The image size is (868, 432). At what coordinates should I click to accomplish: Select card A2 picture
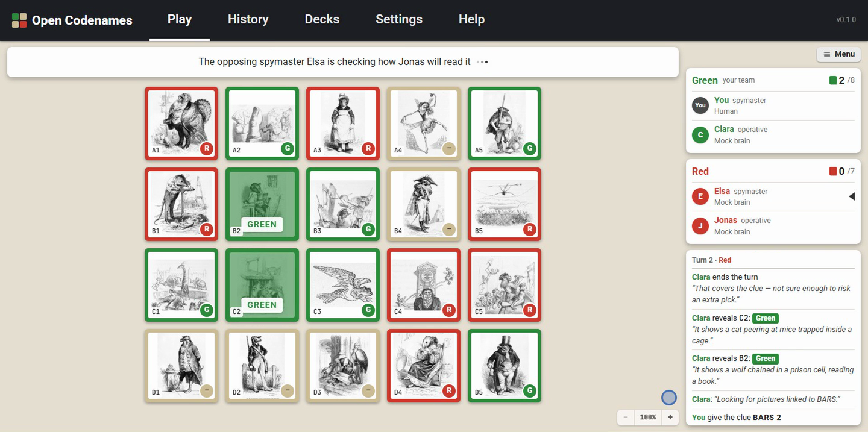tap(262, 124)
